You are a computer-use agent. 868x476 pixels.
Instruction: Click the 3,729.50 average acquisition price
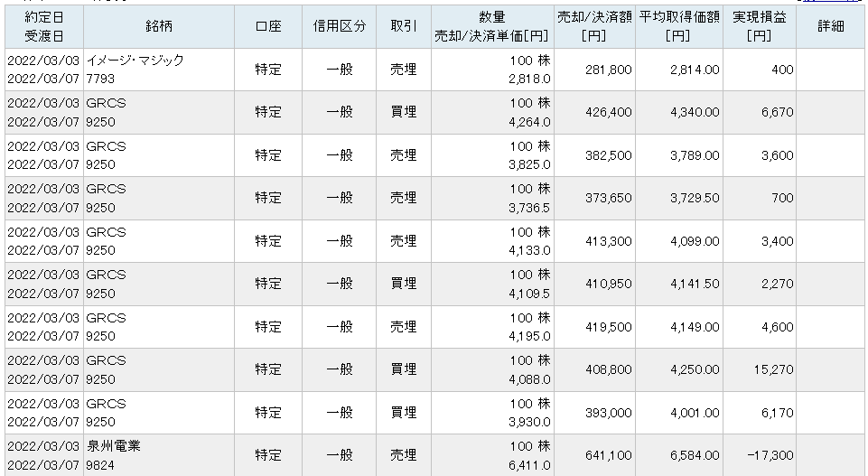point(695,198)
